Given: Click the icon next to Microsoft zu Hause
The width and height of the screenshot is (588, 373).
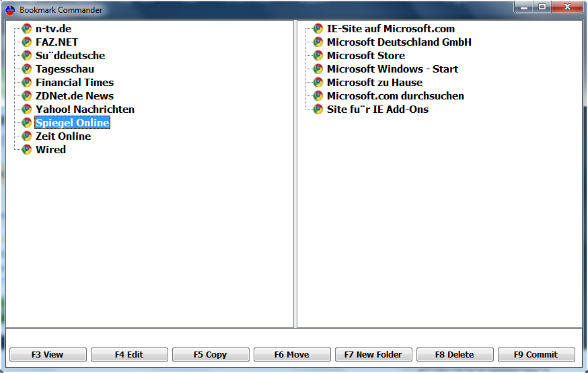Looking at the screenshot, I should click(x=318, y=83).
